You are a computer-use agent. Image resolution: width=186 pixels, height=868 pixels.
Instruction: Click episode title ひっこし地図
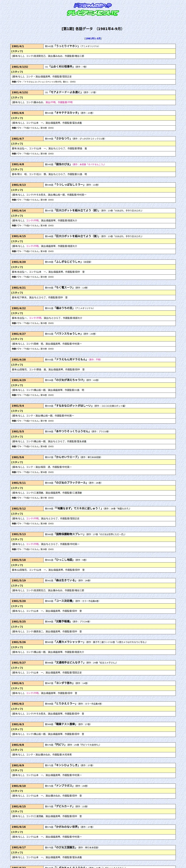64,560
